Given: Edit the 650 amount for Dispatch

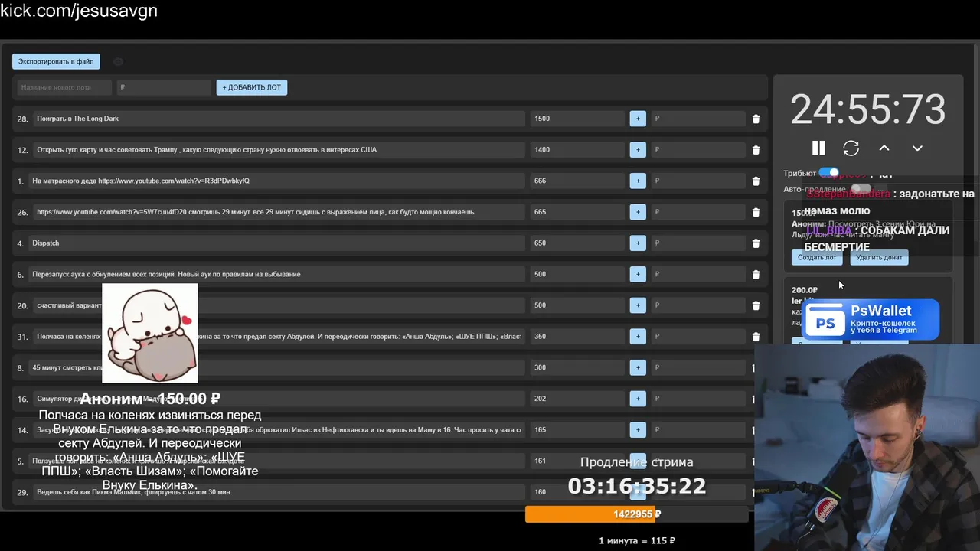Looking at the screenshot, I should 577,243.
